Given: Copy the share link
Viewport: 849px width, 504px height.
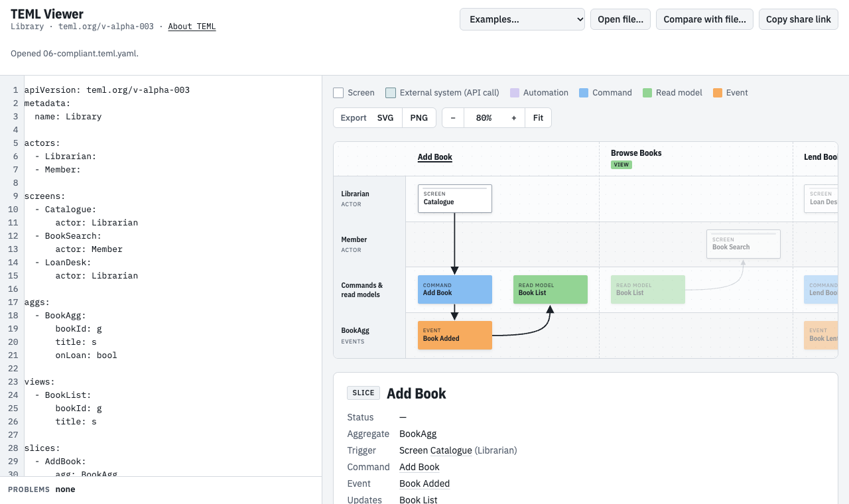Looking at the screenshot, I should (798, 19).
